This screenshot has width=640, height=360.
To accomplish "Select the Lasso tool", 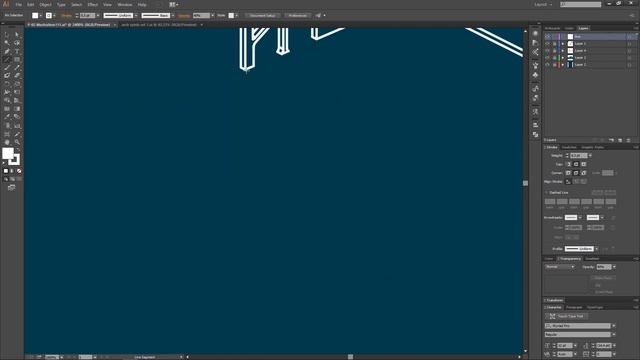I will (x=17, y=43).
